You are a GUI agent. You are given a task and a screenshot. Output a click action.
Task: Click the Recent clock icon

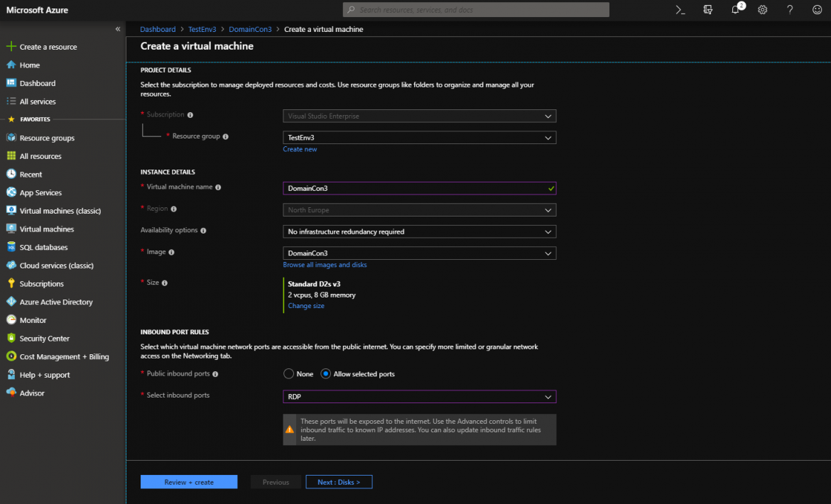click(x=11, y=174)
